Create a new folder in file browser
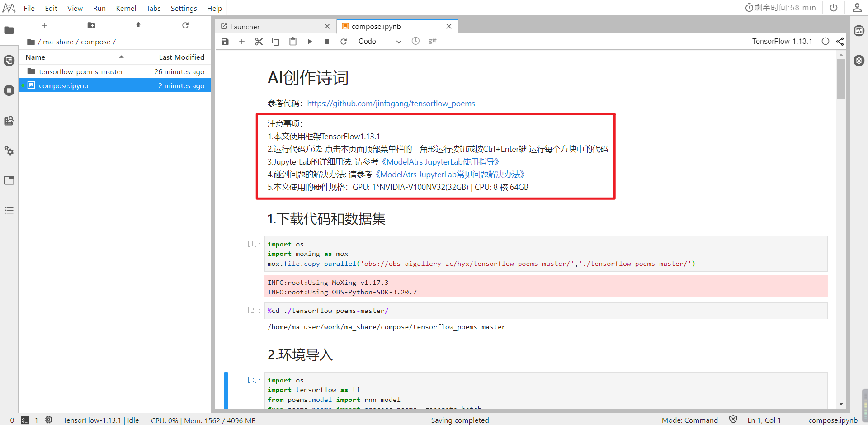The width and height of the screenshot is (868, 425). (x=91, y=25)
